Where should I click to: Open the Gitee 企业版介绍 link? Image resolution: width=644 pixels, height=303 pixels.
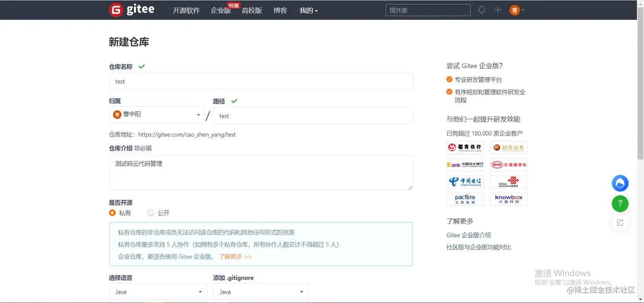coord(469,235)
